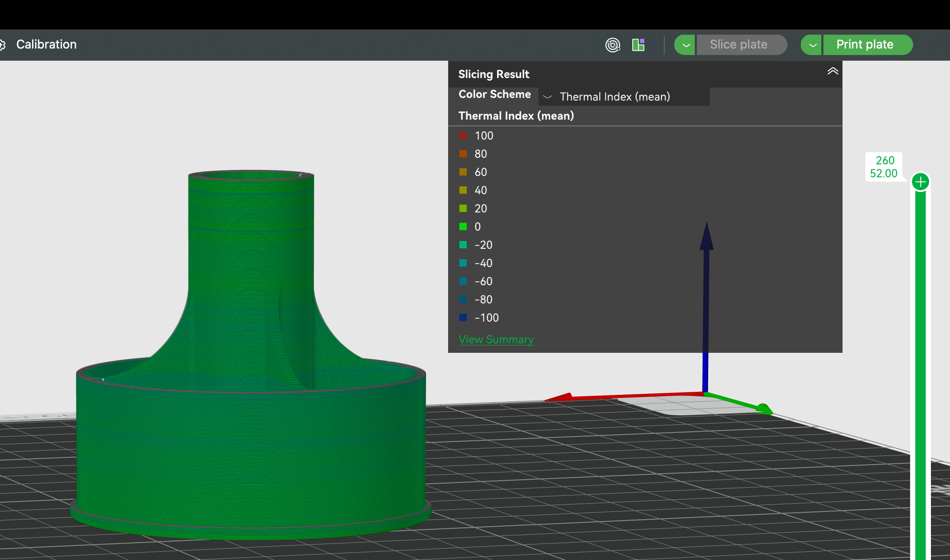Image resolution: width=950 pixels, height=560 pixels.
Task: Click the spiral preview icon in toolbar
Action: tap(612, 45)
